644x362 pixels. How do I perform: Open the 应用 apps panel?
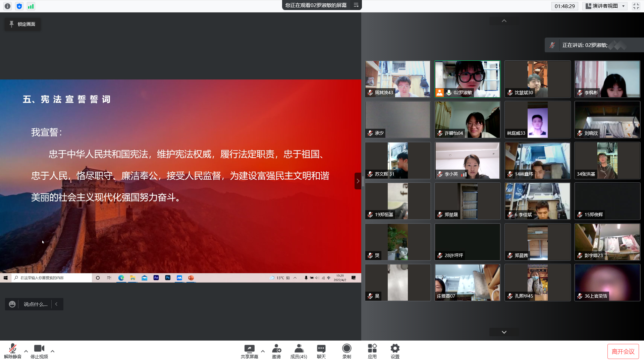(372, 351)
